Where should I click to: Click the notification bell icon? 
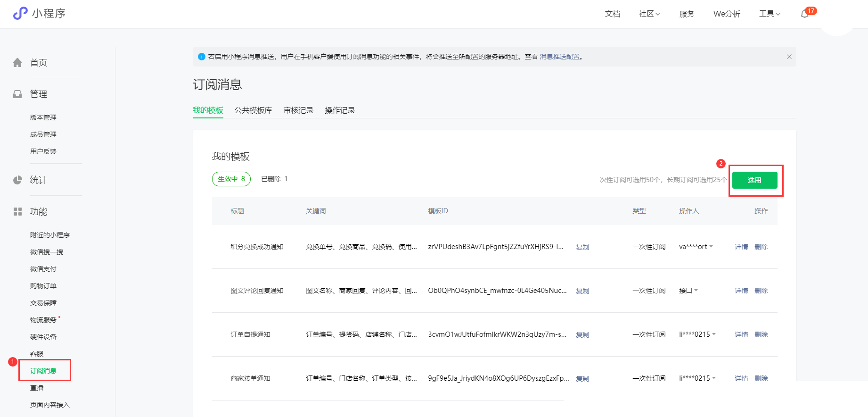(805, 14)
